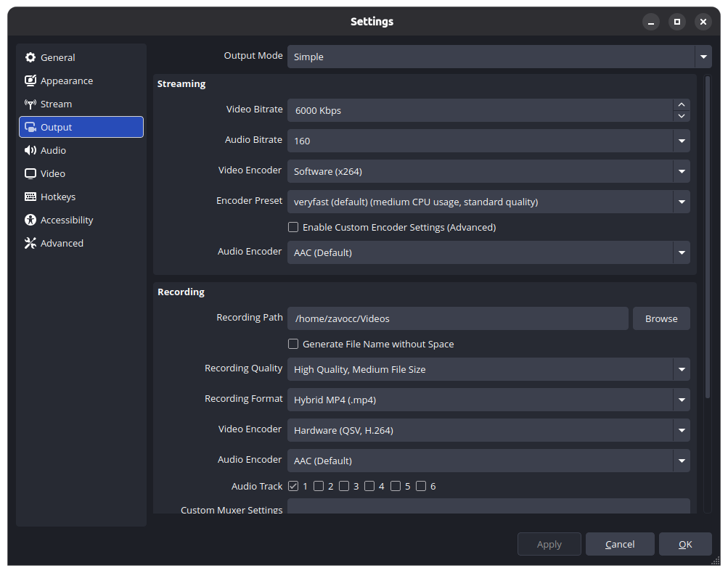Screen dimensions: 728x573
Task: Minimize the Settings window
Action: 651,22
